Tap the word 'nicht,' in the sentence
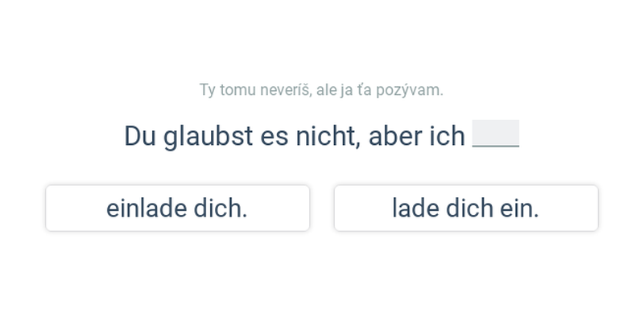Image resolution: width=644 pixels, height=322 pixels. tap(328, 136)
